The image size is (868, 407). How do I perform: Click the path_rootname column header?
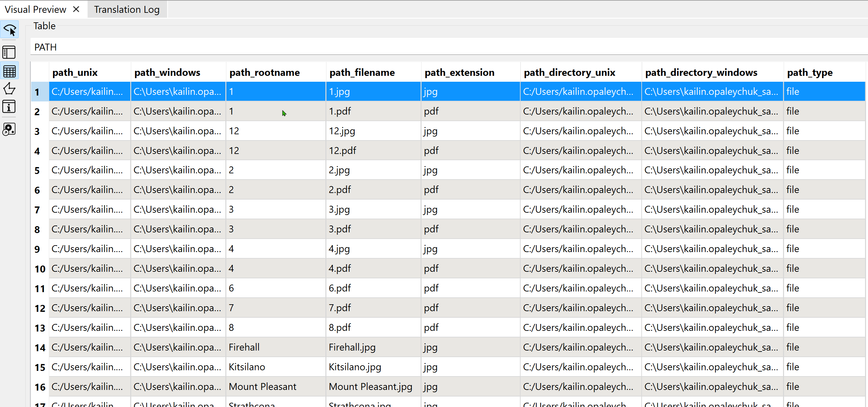276,72
